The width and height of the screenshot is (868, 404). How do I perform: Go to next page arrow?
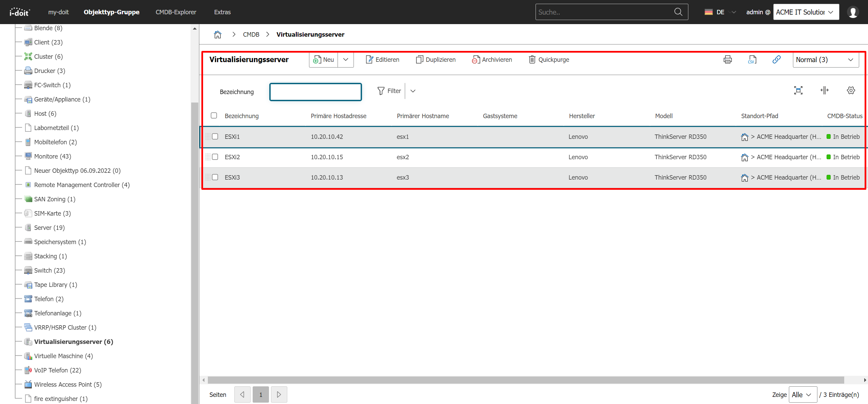(x=279, y=394)
